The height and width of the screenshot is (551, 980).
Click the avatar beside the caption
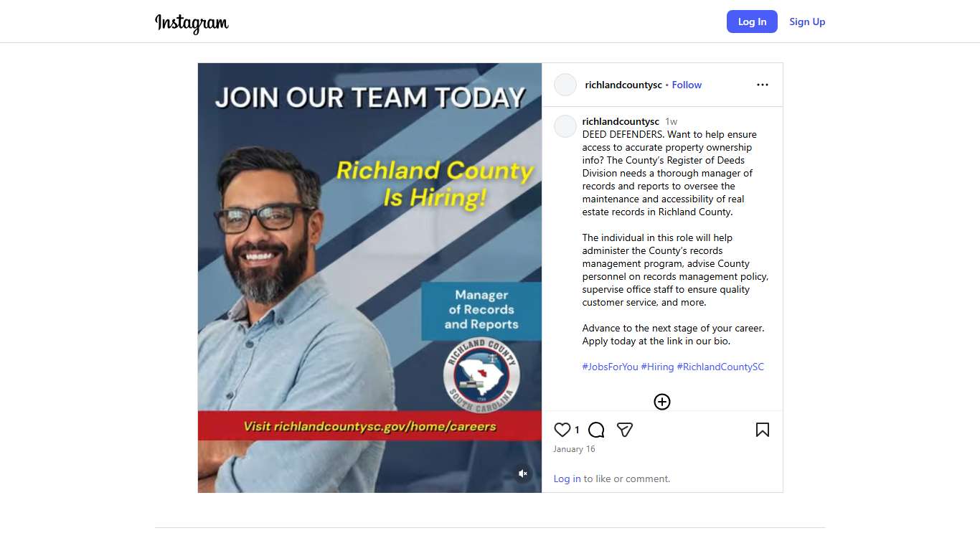pyautogui.click(x=565, y=126)
